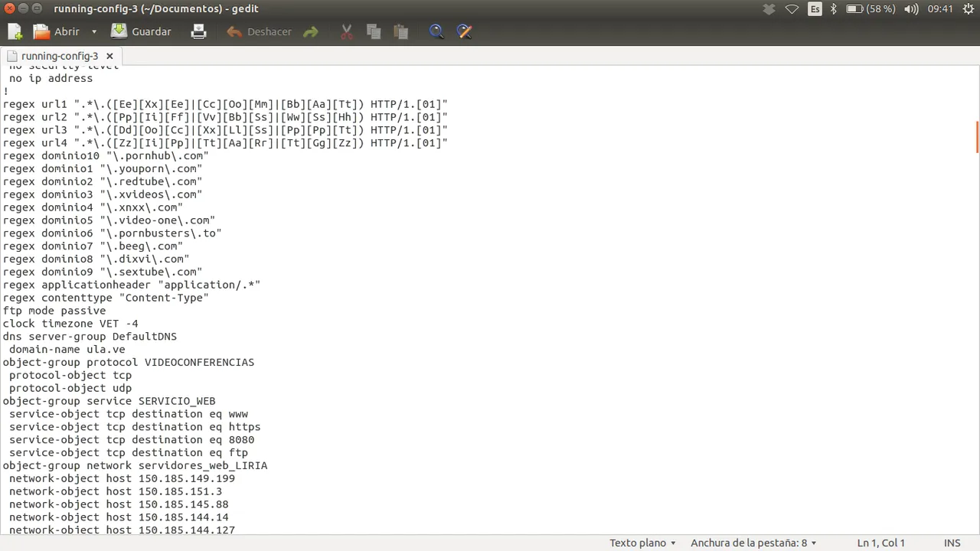Click 'object-group service SERVICIO_WEB' line

click(x=109, y=401)
